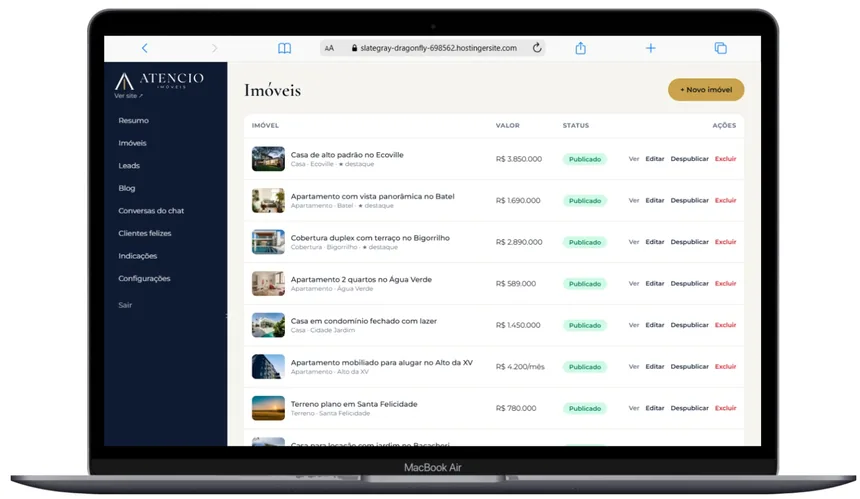Reload the page with the refresh icon
The width and height of the screenshot is (860, 499).
pos(537,48)
